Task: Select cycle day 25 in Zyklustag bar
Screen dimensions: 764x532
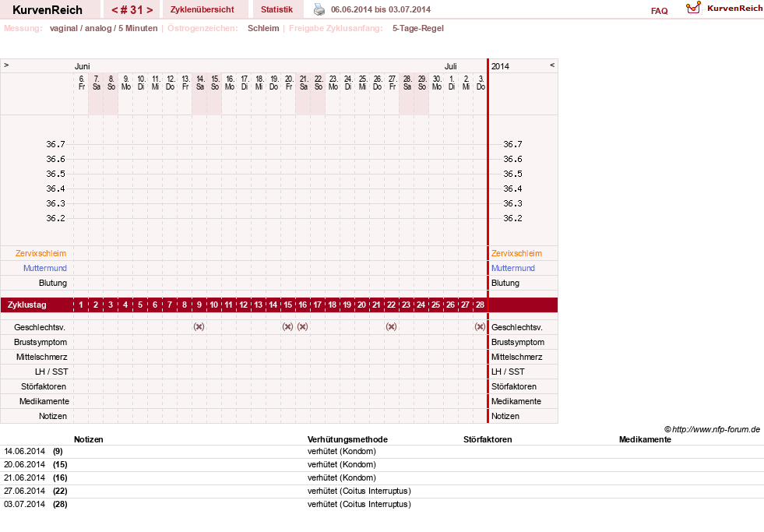Action: (435, 305)
